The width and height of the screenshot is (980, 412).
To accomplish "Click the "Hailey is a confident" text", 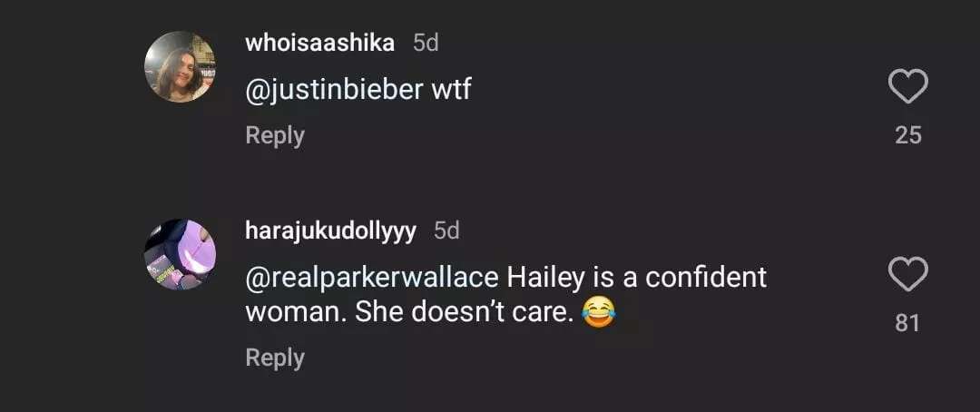I will tap(636, 277).
